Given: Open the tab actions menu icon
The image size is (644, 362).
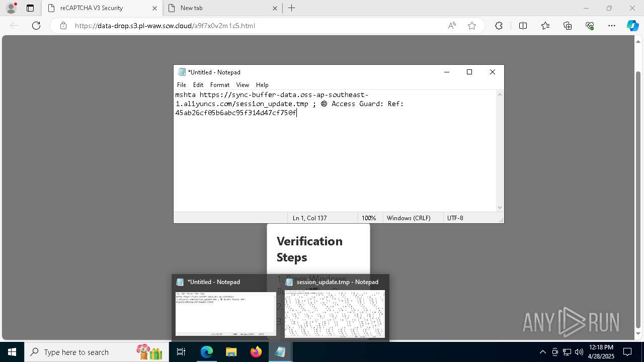Looking at the screenshot, I should coord(30,8).
